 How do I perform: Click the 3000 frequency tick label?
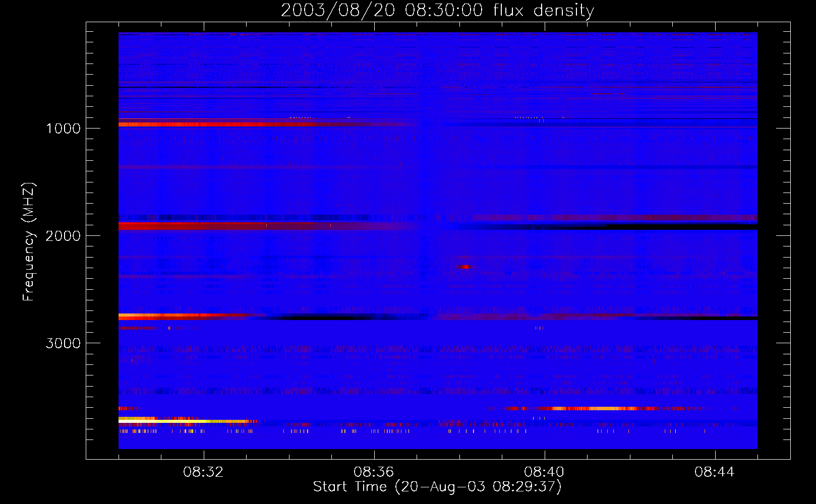(x=63, y=343)
